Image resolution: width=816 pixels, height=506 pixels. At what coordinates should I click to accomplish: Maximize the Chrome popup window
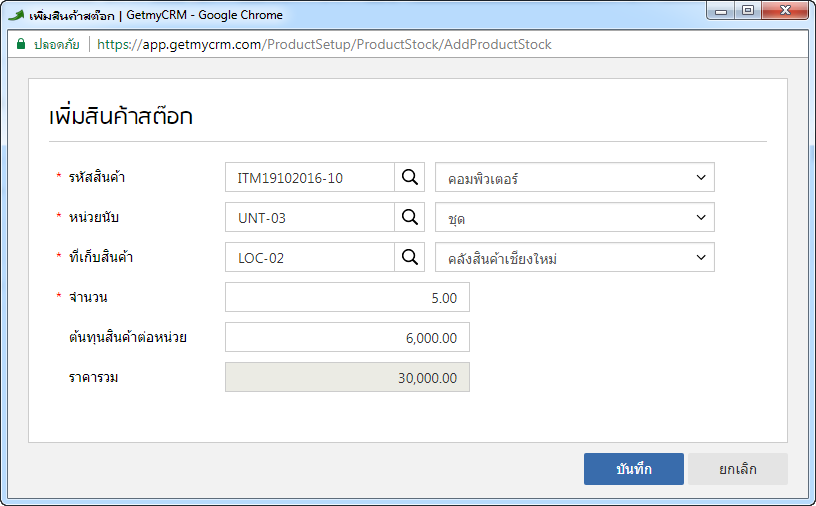tap(748, 10)
